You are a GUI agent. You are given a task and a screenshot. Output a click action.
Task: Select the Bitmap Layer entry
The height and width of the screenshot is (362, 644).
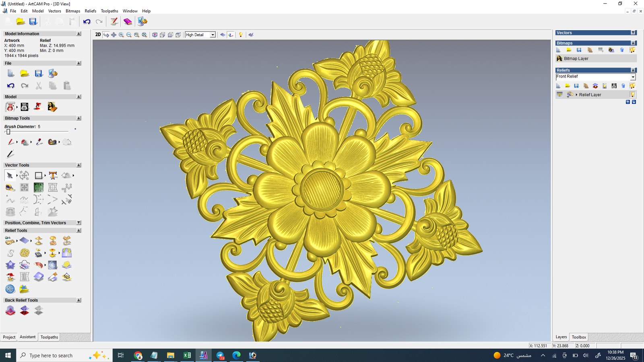point(576,59)
